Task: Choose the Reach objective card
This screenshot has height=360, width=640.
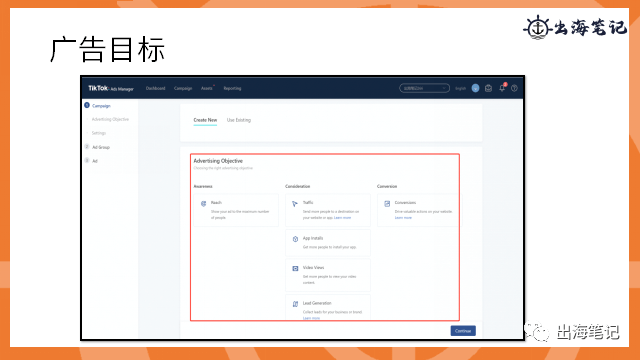Action: tap(236, 210)
